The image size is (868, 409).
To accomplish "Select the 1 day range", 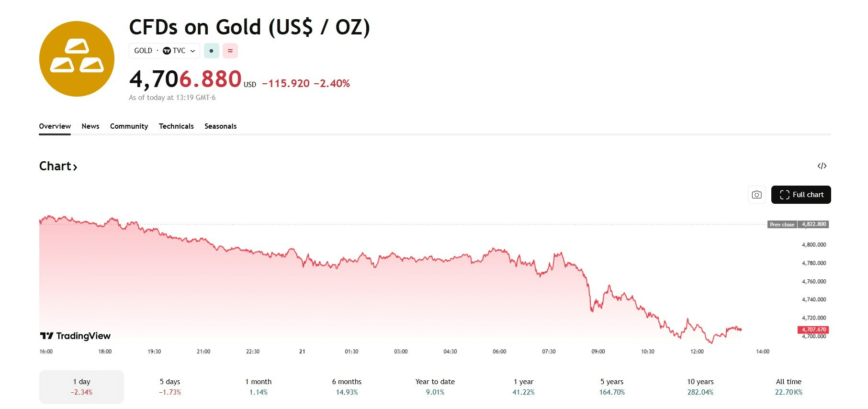I will point(81,387).
